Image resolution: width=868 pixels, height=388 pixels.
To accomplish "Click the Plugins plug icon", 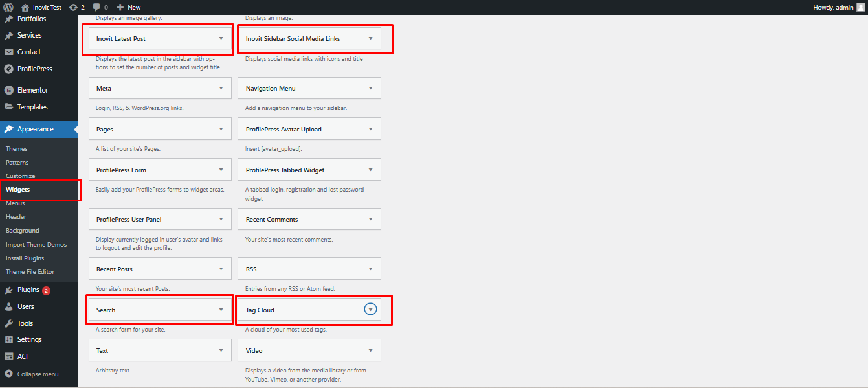I will point(9,290).
